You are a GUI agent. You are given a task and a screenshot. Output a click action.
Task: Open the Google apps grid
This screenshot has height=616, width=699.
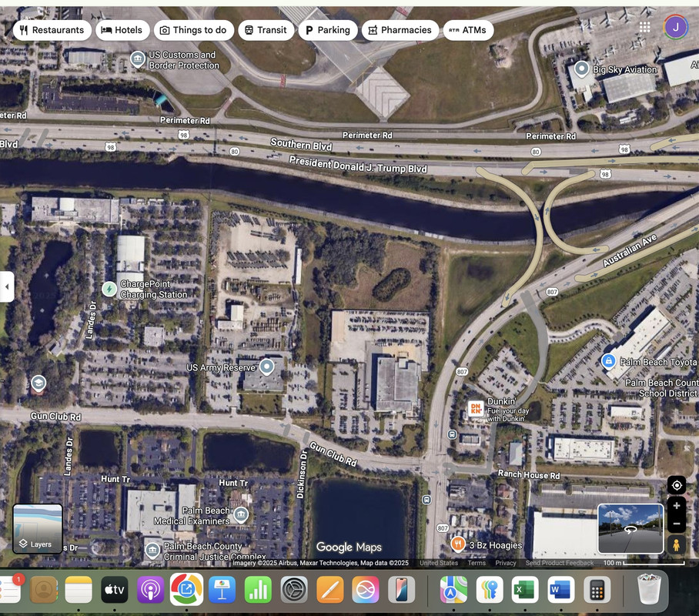pyautogui.click(x=644, y=27)
